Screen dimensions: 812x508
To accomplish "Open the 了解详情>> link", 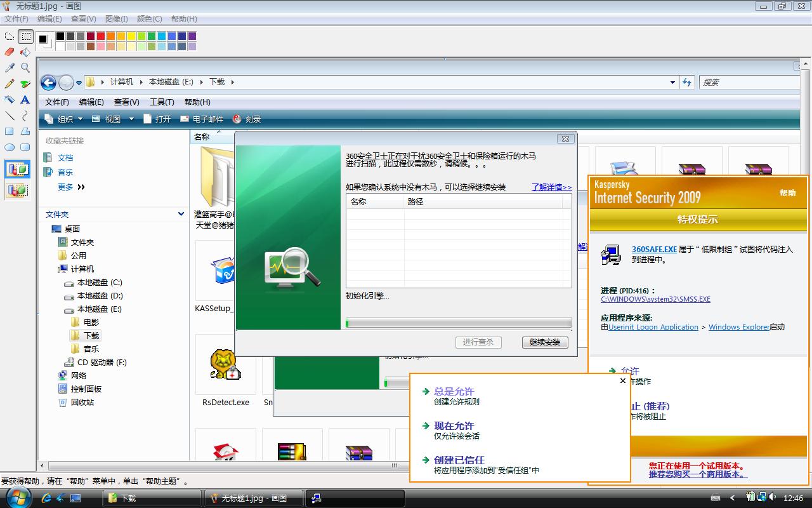I will [x=551, y=187].
